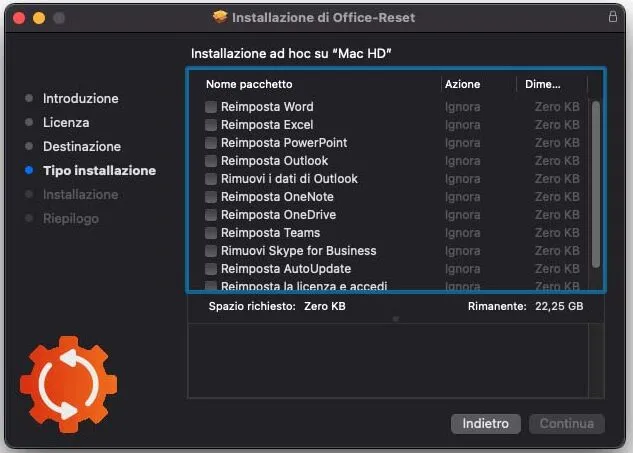Image resolution: width=633 pixels, height=453 pixels.
Task: Click the heading Installazione ad hoc su "Mac HD"
Action: tap(291, 53)
